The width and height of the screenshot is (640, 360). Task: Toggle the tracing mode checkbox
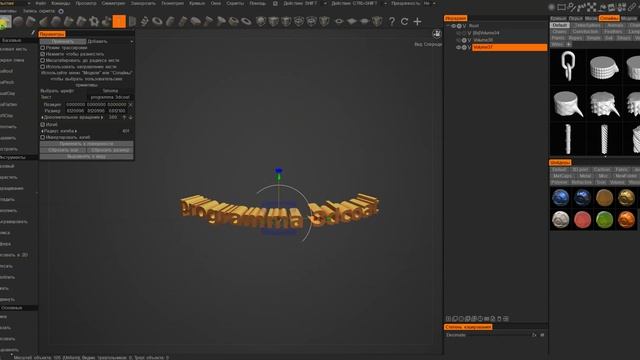(x=42, y=48)
